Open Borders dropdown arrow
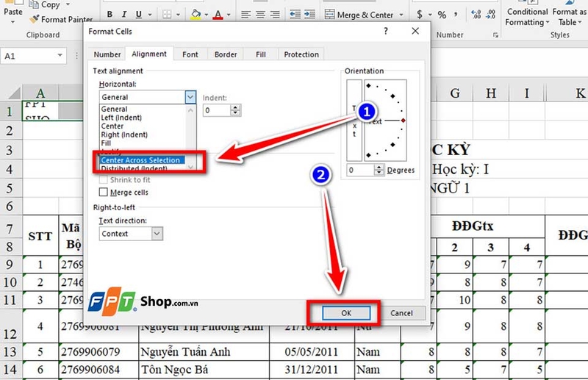588x380 pixels. [x=178, y=15]
